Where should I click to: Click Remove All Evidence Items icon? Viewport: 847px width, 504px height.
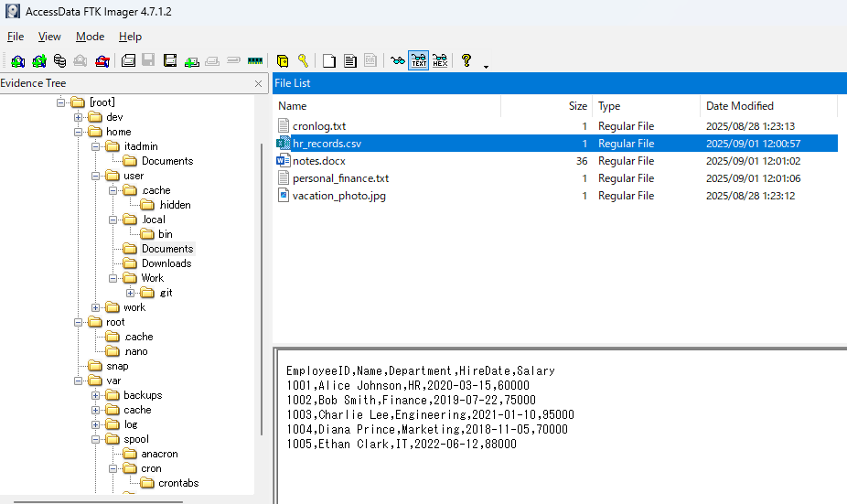[x=102, y=61]
